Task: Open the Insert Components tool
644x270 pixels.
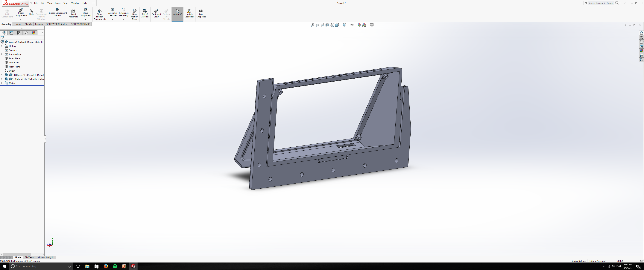Action: point(21,13)
